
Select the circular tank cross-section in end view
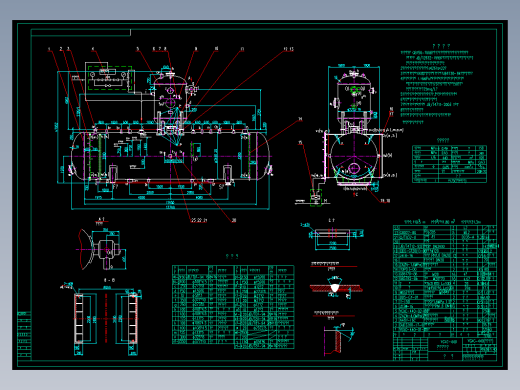pyautogui.click(x=354, y=157)
